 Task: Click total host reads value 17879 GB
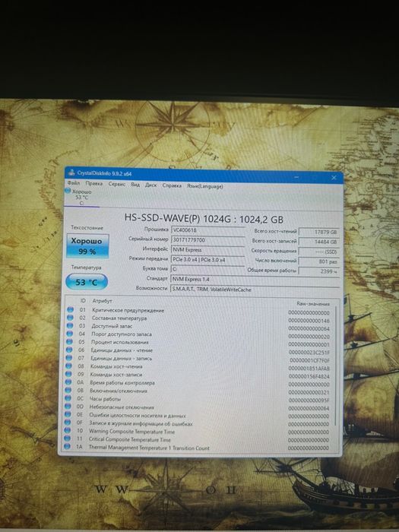[319, 232]
